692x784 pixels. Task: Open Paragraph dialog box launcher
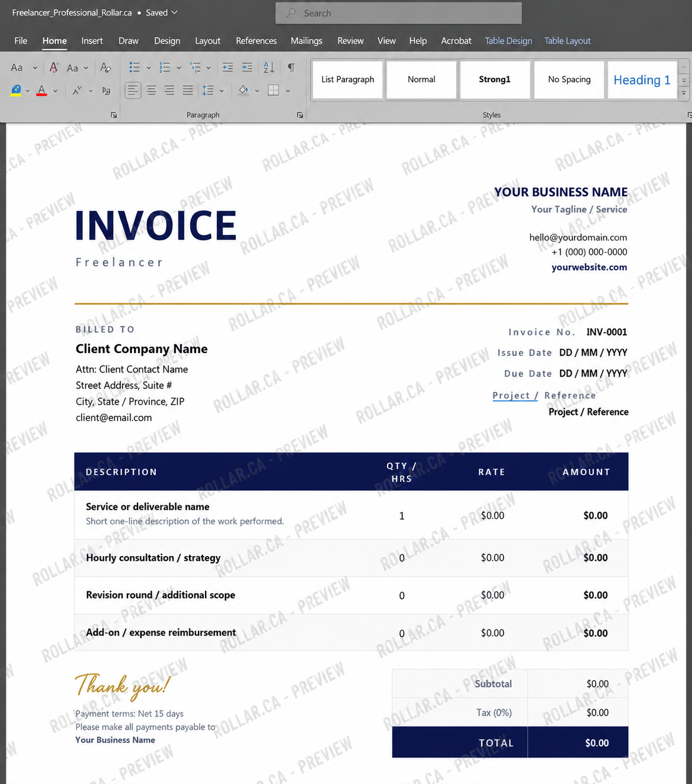click(300, 115)
